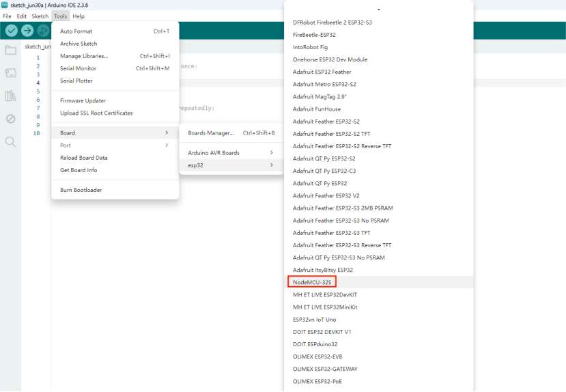Open the Help menu

coord(79,16)
